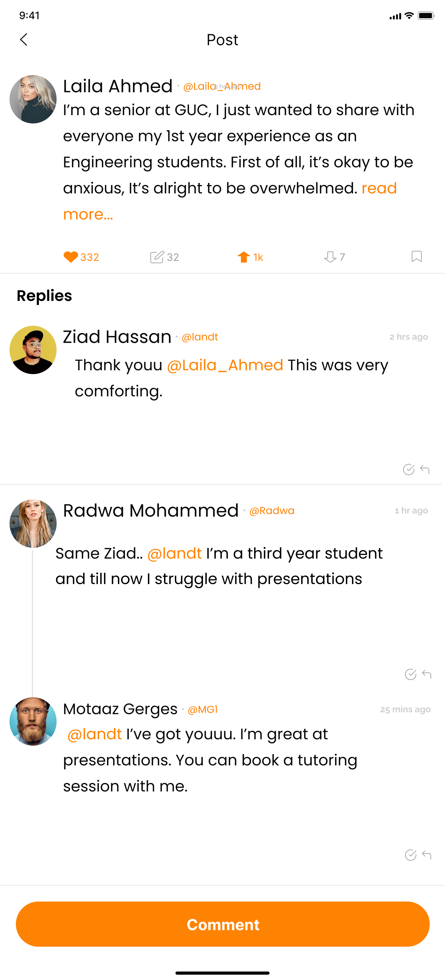This screenshot has width=445, height=980.
Task: Like the post with the heart icon
Action: (x=71, y=257)
